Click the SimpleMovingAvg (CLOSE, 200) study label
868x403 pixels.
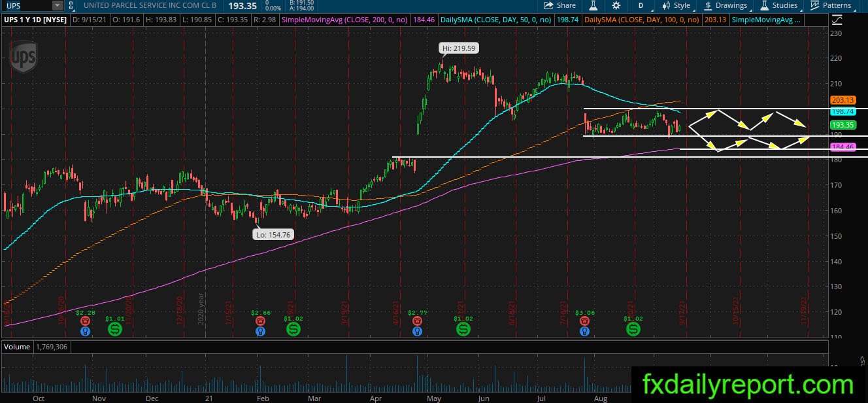click(x=345, y=20)
